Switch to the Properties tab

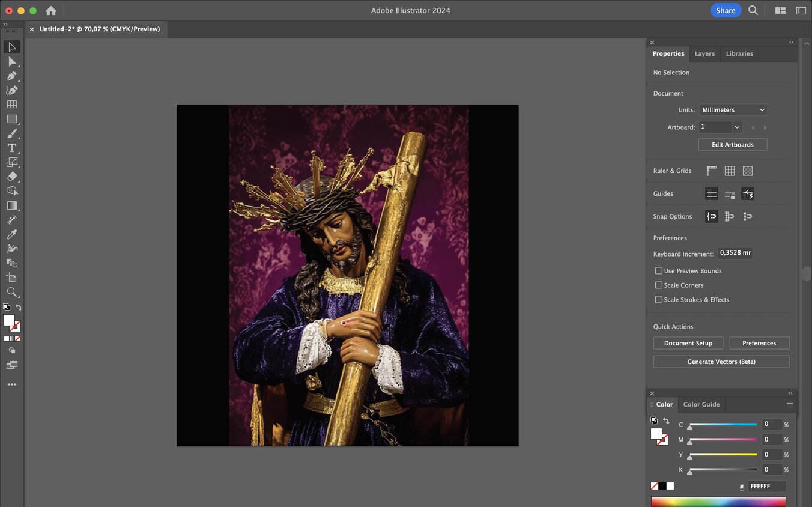pyautogui.click(x=668, y=53)
